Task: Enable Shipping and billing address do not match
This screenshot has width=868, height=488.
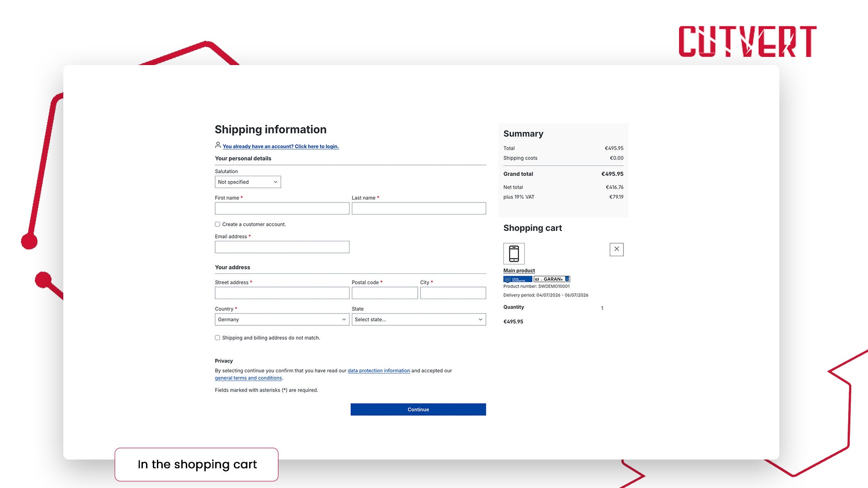Action: pos(217,338)
